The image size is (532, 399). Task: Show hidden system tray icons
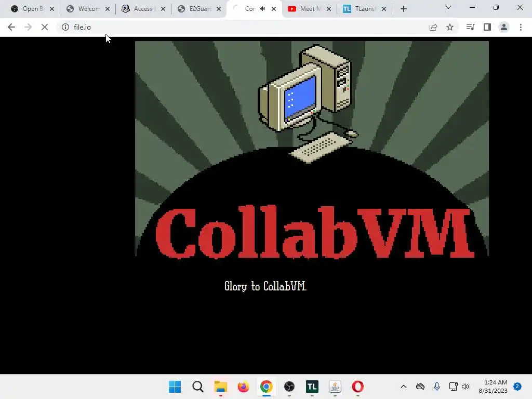click(x=403, y=387)
